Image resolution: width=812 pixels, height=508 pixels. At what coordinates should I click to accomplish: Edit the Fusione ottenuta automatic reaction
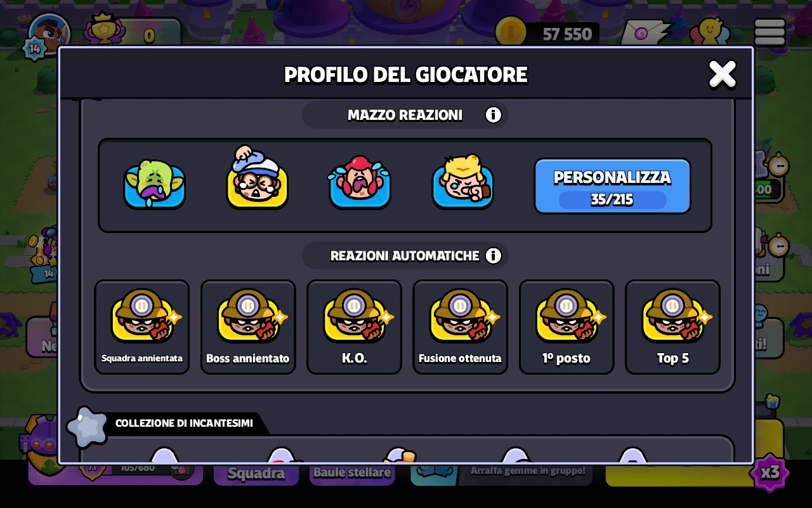coord(460,327)
